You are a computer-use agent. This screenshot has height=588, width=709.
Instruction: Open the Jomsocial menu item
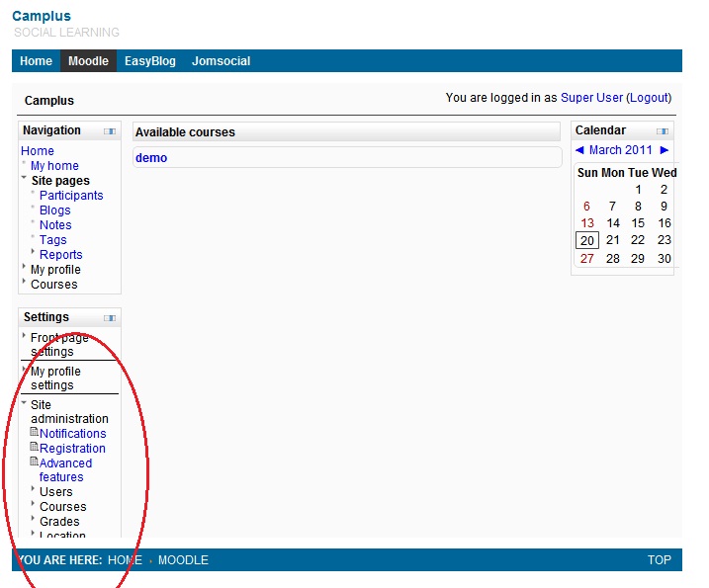[221, 61]
